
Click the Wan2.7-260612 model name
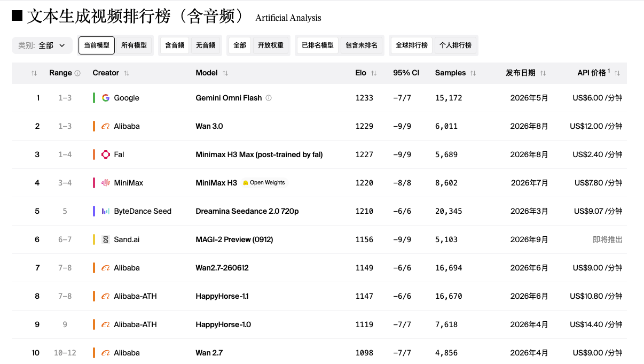(x=222, y=268)
